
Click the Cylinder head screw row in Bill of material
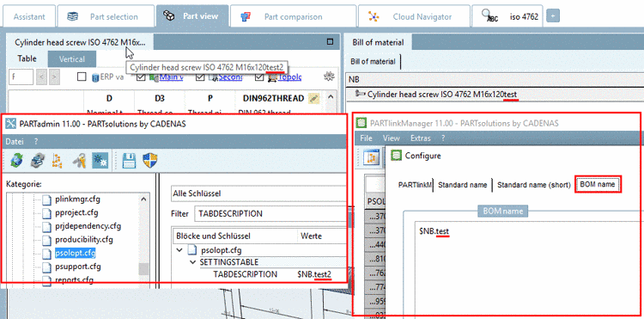(495, 94)
